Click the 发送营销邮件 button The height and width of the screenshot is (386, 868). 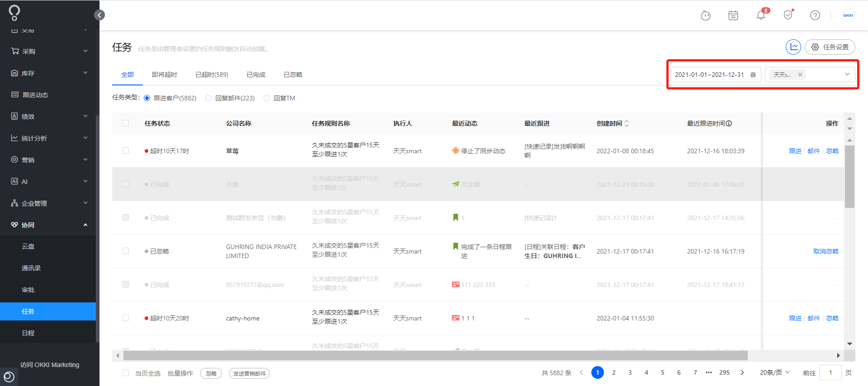[250, 373]
